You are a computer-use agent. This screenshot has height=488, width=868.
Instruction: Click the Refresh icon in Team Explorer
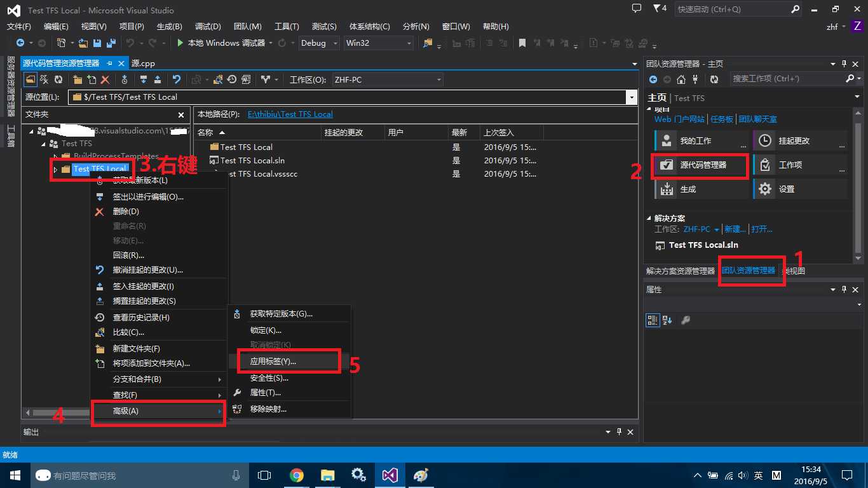[714, 79]
